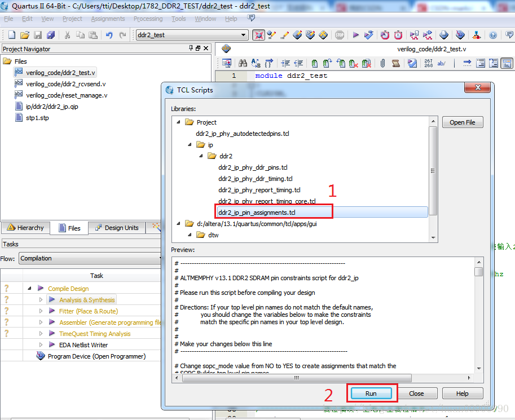515x420 pixels.
Task: Expand the Fitter (Place & Route) task
Action: click(41, 311)
